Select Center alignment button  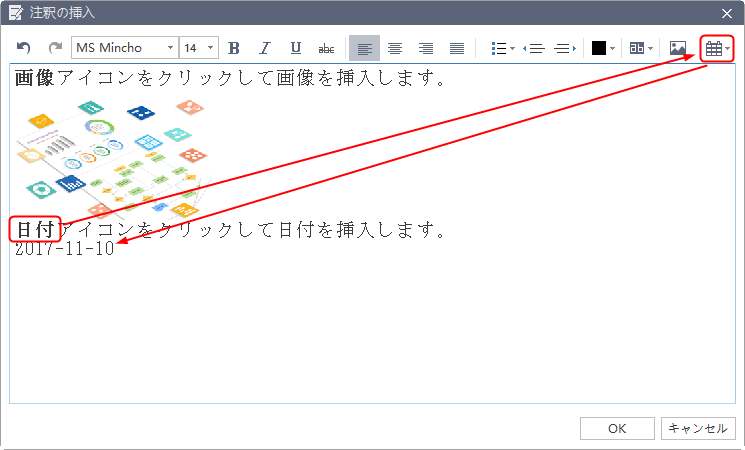coord(395,48)
